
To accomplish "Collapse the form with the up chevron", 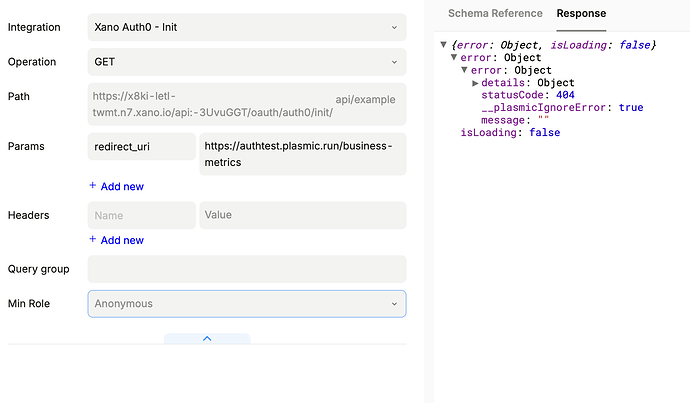I will [207, 339].
